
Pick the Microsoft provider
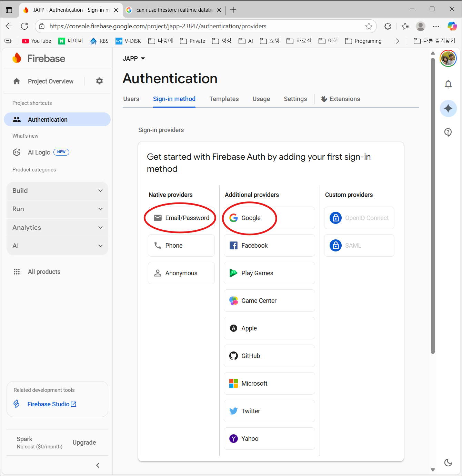click(269, 384)
